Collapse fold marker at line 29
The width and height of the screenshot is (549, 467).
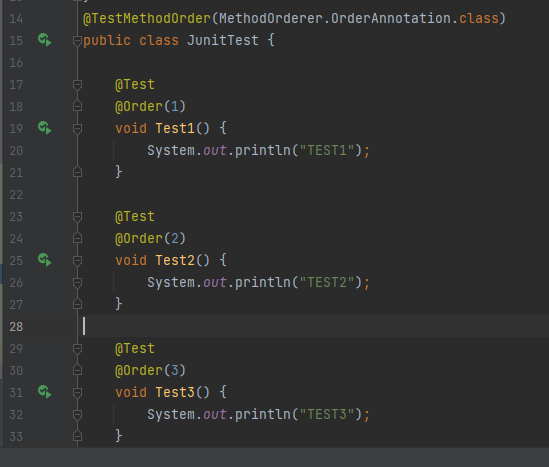77,349
